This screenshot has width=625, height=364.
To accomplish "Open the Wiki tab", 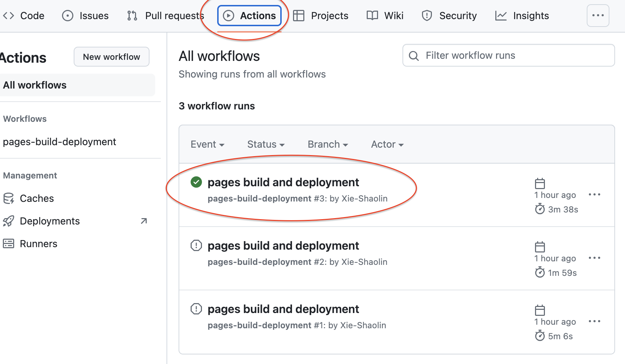I will click(385, 16).
